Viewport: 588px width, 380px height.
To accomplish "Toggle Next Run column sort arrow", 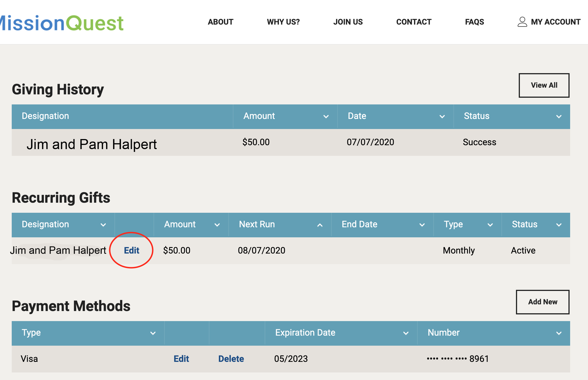I will [320, 225].
